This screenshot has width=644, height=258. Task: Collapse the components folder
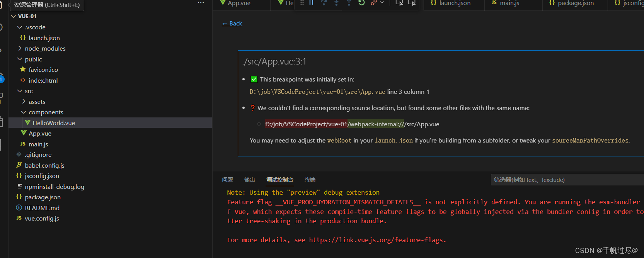point(46,112)
